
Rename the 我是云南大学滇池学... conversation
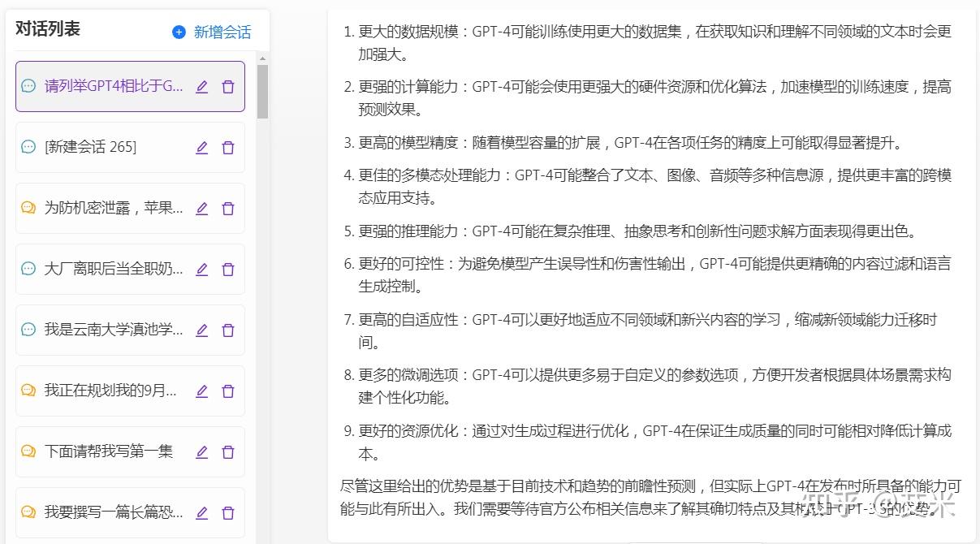point(202,330)
